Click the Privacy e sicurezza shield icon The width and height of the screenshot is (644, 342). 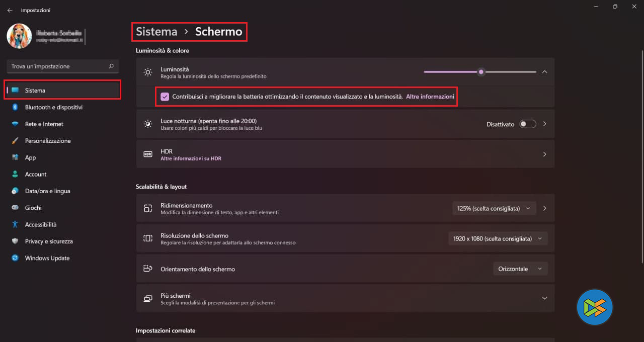coord(15,241)
